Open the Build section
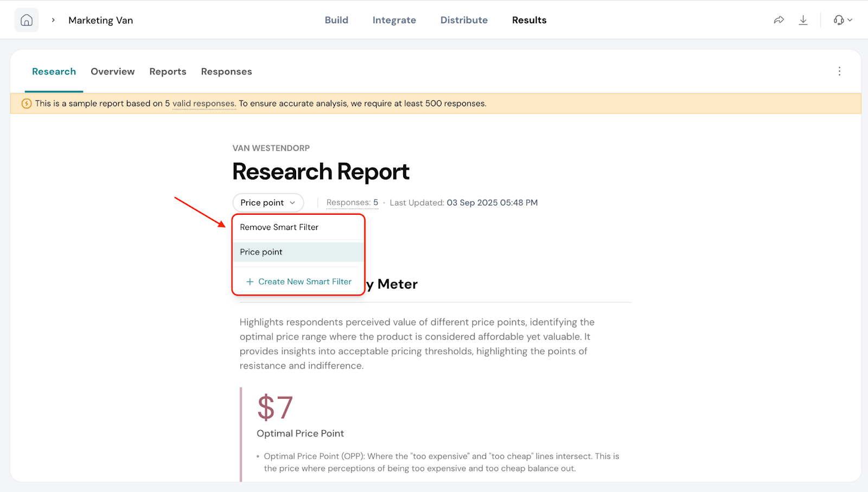This screenshot has height=492, width=868. pos(336,20)
